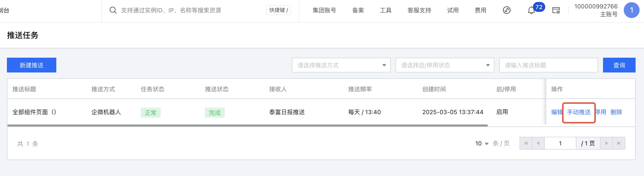Image resolution: width=644 pixels, height=176 pixels.
Task: Click the search magnifier icon
Action: (113, 10)
